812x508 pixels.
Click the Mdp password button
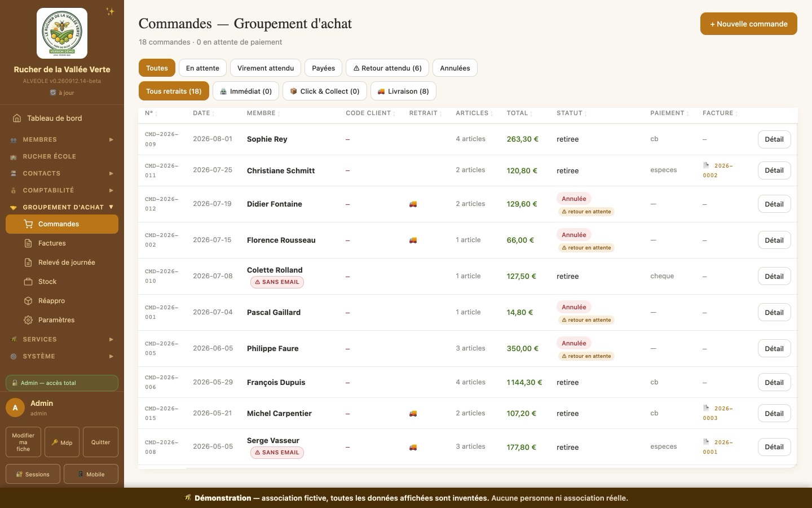(62, 442)
